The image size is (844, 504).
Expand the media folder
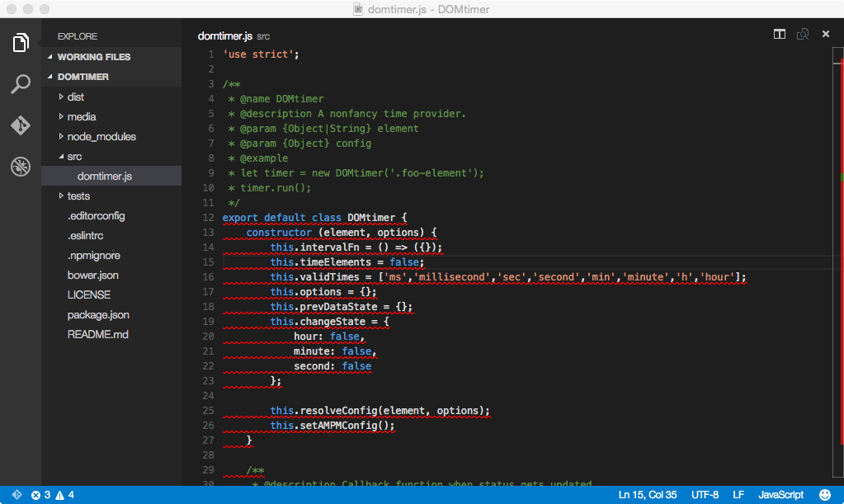[x=111, y=117]
